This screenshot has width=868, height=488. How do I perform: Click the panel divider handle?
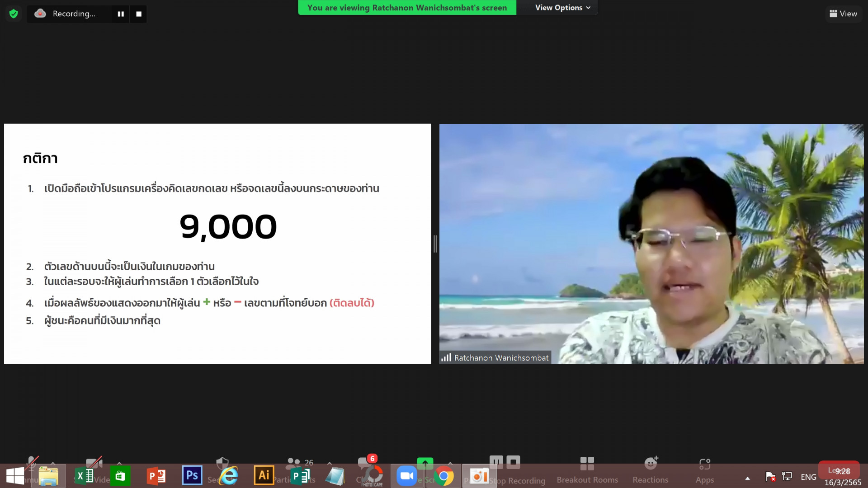click(x=435, y=244)
